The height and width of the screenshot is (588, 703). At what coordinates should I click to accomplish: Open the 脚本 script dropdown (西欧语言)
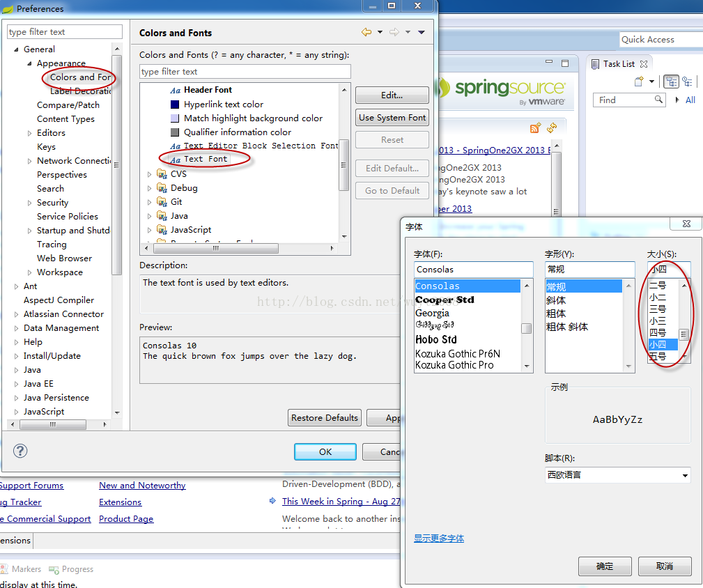click(x=617, y=475)
